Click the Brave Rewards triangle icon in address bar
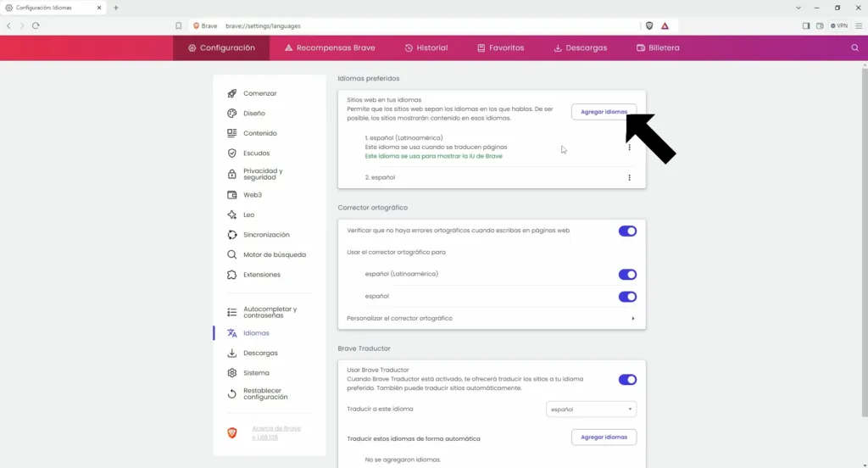 click(x=665, y=26)
